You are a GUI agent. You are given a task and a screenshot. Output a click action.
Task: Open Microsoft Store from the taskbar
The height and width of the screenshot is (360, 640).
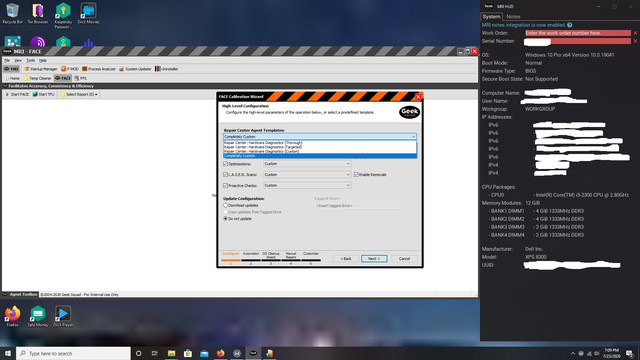(188, 353)
